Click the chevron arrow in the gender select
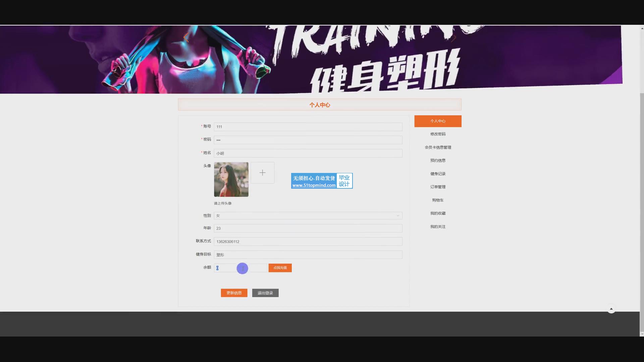644x362 pixels. click(x=398, y=216)
